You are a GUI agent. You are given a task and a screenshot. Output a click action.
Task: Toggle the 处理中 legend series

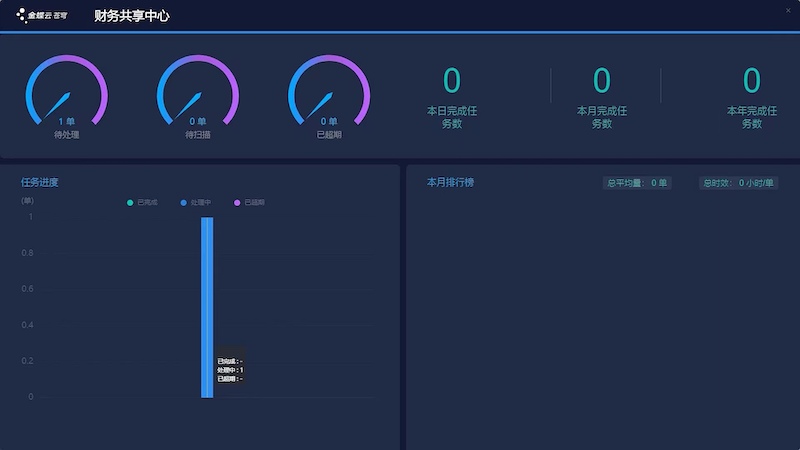point(196,203)
